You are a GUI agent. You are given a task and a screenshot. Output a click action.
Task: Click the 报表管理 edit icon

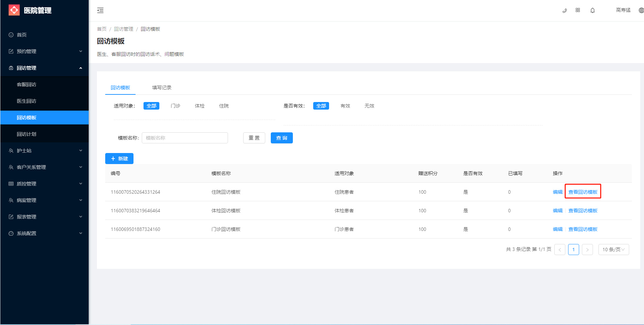point(11,217)
